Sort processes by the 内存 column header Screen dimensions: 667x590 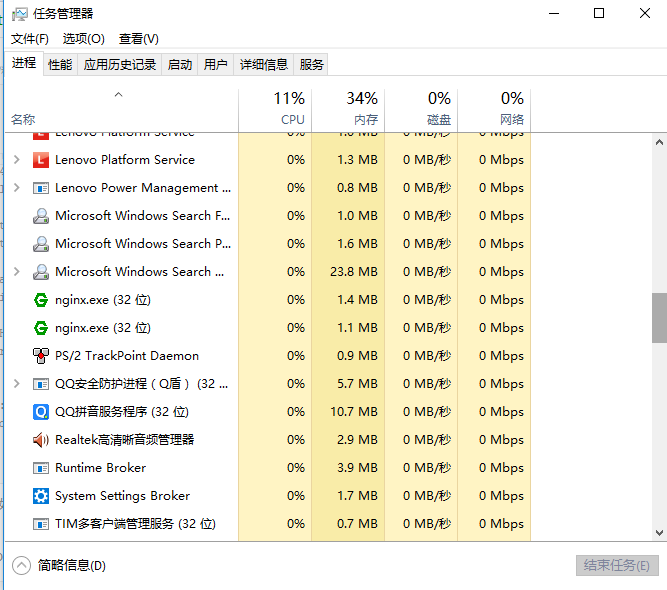(x=348, y=110)
